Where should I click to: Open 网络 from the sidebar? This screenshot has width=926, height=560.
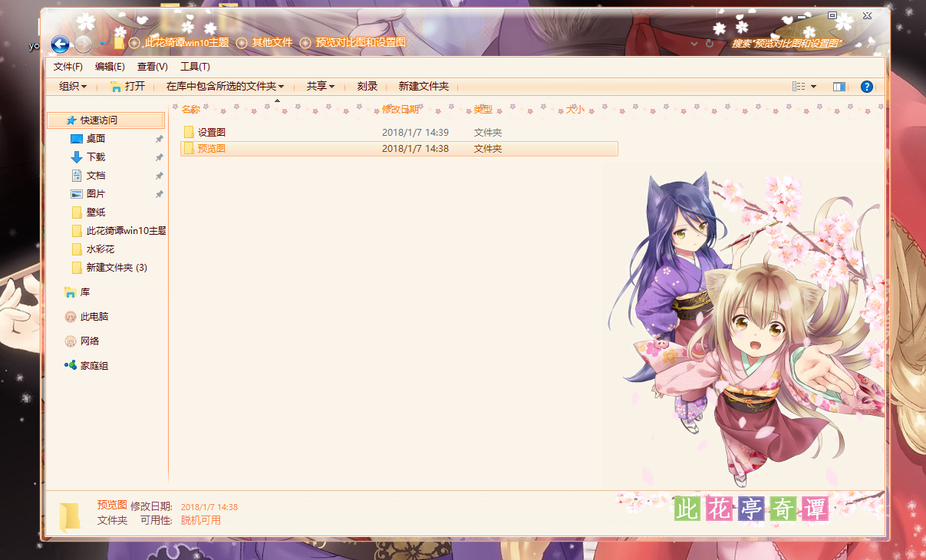point(91,341)
